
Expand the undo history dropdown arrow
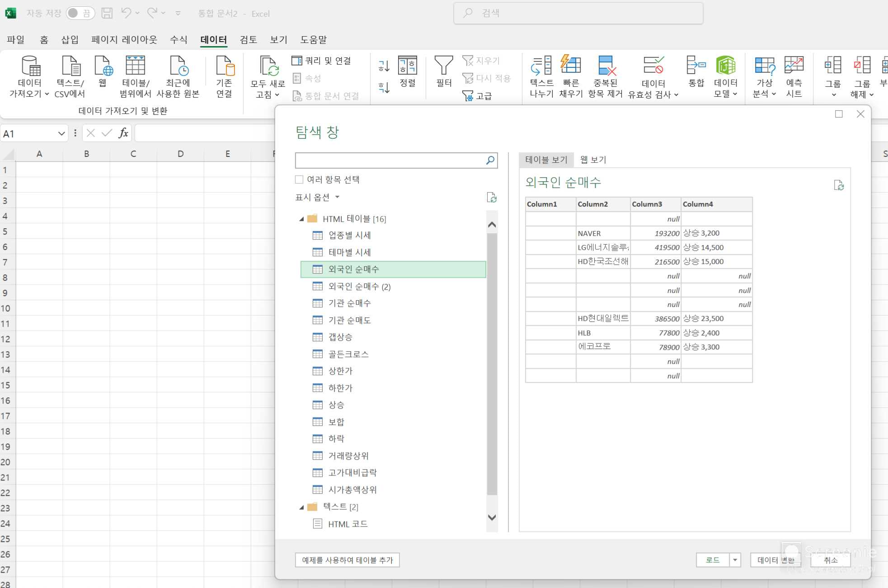137,13
